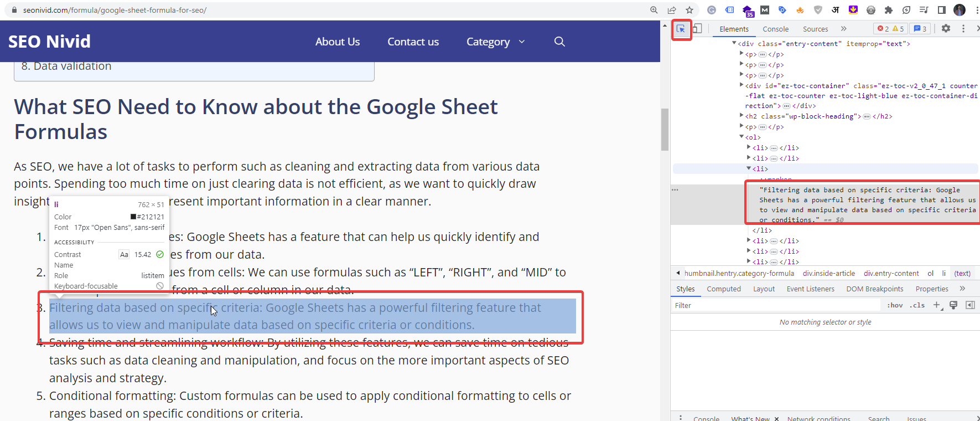980x421 pixels.
Task: Open the gray shield extension icon
Action: (x=818, y=10)
